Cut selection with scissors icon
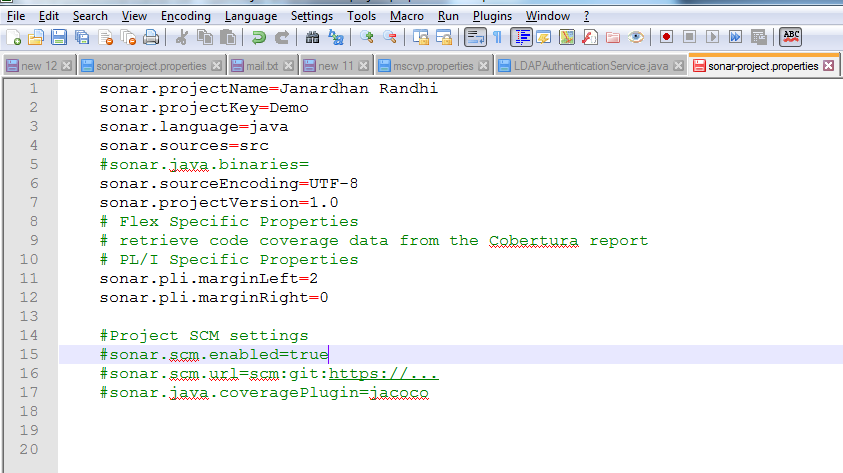 [182, 37]
